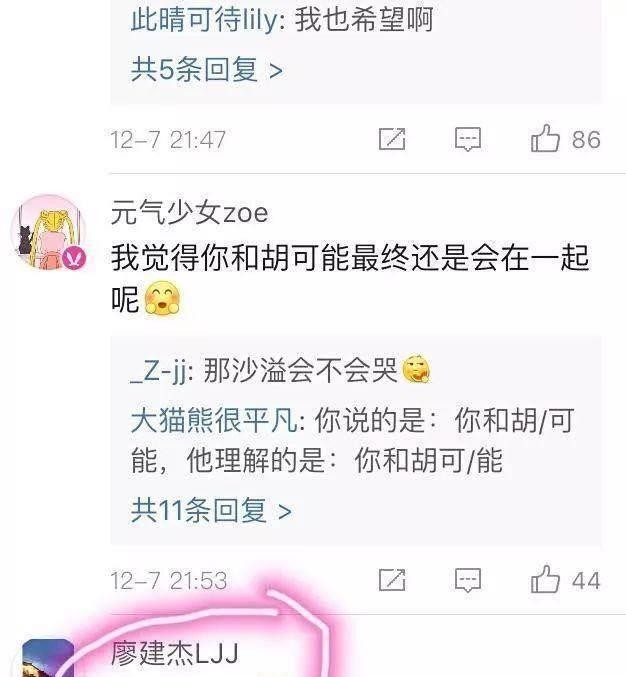626x677 pixels.
Task: Tap the verified badge on zoe's avatar
Action: [x=75, y=258]
